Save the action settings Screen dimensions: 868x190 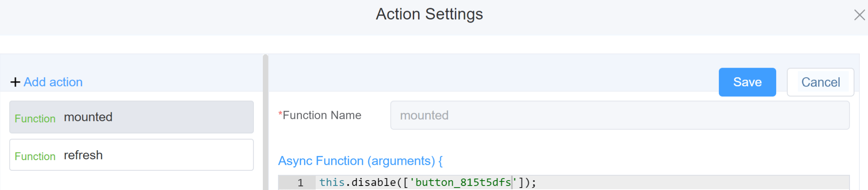[x=747, y=82]
